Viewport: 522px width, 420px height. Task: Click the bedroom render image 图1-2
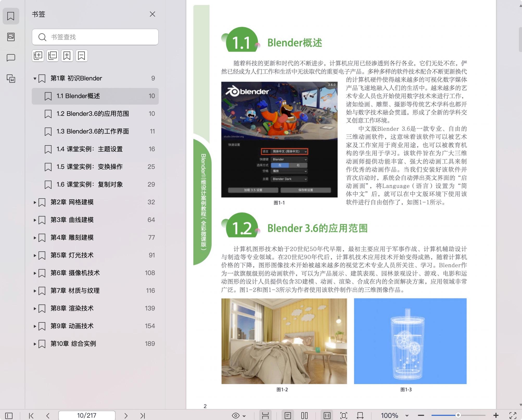pyautogui.click(x=284, y=341)
